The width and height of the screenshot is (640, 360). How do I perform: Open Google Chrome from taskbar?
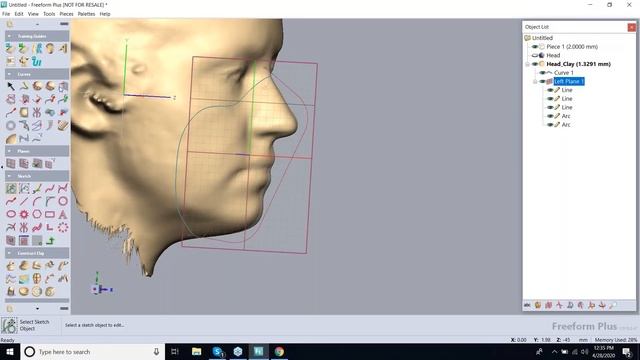pyautogui.click(x=279, y=351)
